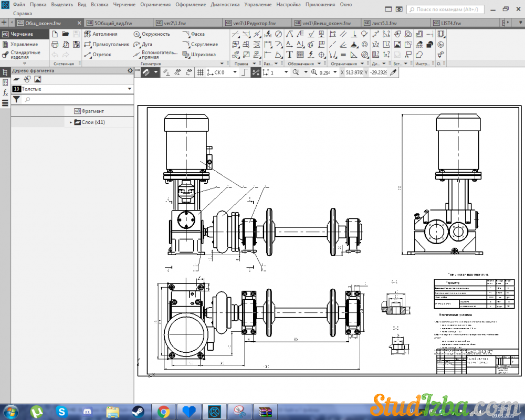Click the eyedropper icon beside the Y coordinate
This screenshot has height=420, width=525.
pyautogui.click(x=393, y=72)
